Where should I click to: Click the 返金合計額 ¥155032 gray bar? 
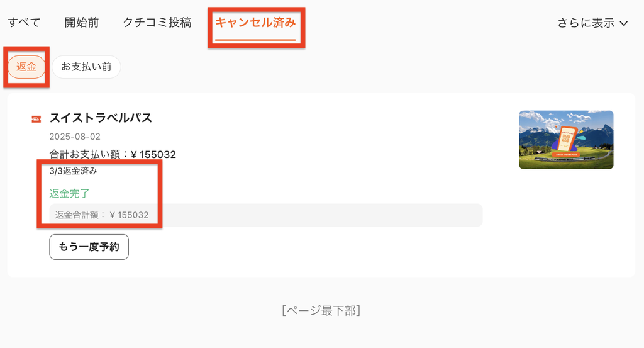(x=266, y=215)
